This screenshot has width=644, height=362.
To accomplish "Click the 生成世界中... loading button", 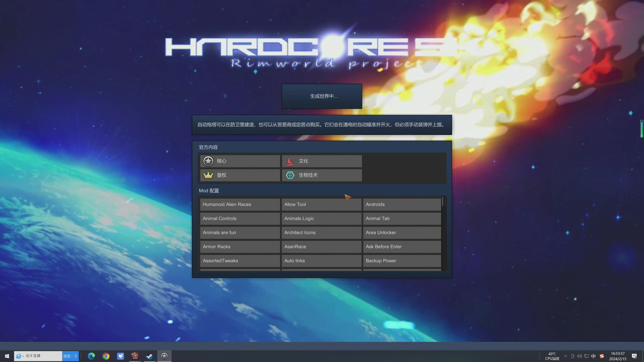I will tap(322, 96).
